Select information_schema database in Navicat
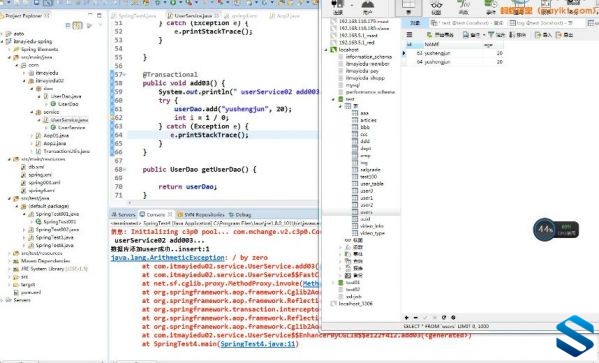 pyautogui.click(x=369, y=57)
